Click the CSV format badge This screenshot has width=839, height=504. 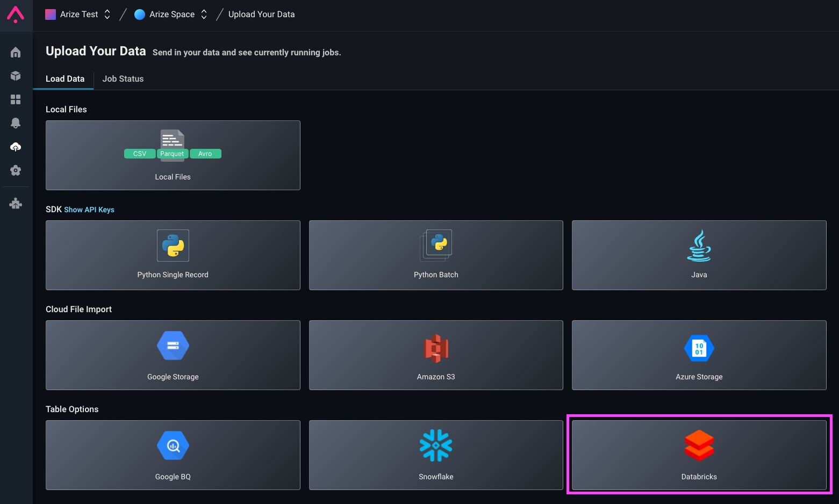(140, 154)
